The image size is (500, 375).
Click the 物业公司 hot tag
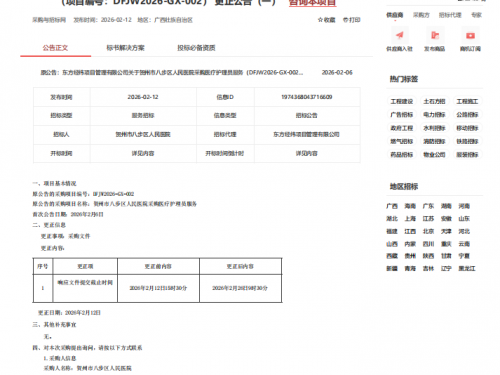(x=434, y=155)
